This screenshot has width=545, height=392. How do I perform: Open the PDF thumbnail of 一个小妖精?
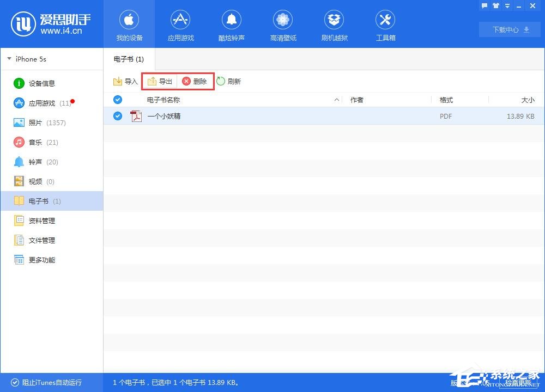(136, 116)
